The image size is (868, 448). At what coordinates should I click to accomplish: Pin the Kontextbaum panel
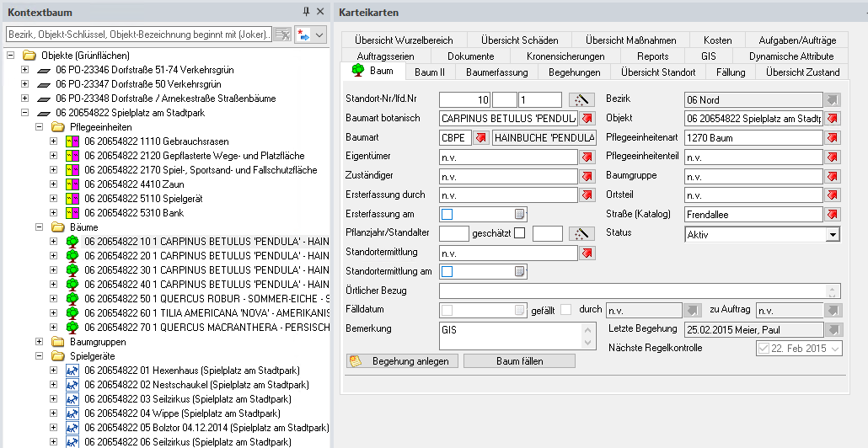click(306, 12)
